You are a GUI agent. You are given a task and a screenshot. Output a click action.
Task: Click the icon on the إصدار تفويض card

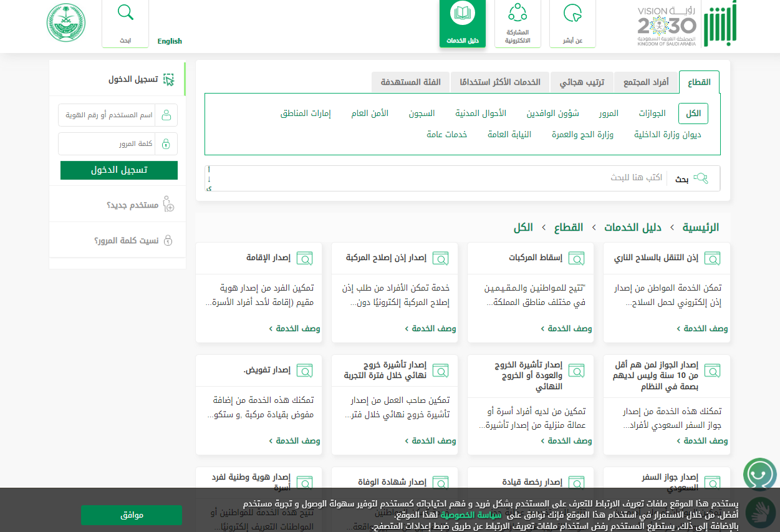pos(304,370)
